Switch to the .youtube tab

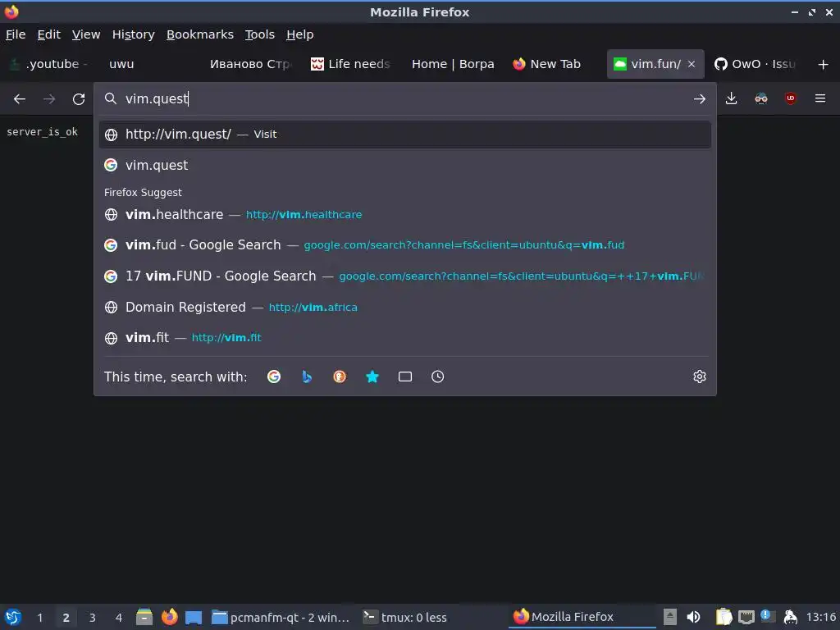pyautogui.click(x=48, y=64)
